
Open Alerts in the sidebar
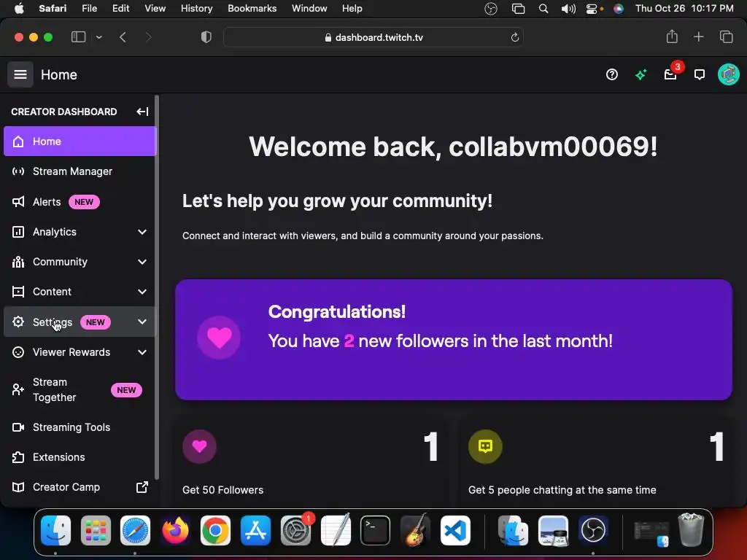[80, 202]
